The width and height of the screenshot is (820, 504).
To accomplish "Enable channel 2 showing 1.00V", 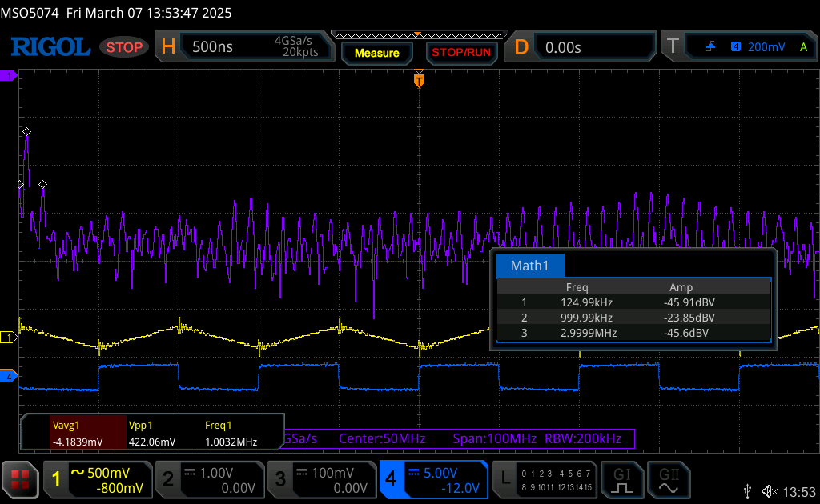I will pyautogui.click(x=208, y=480).
